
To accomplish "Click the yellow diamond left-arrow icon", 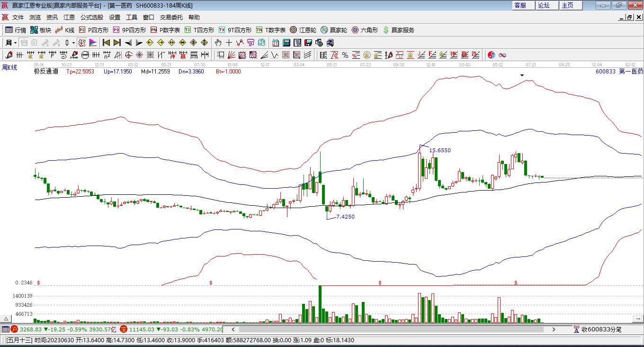I will 150,43.
